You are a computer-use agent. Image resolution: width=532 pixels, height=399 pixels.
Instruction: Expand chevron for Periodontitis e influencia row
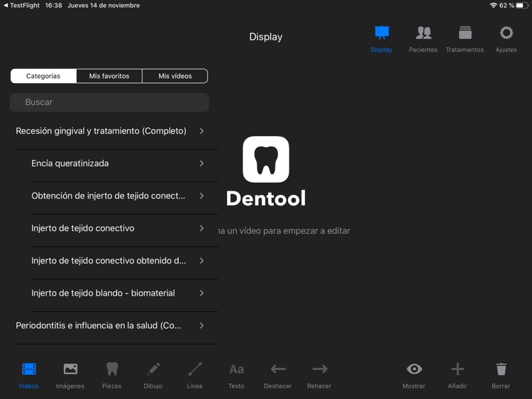[201, 325]
